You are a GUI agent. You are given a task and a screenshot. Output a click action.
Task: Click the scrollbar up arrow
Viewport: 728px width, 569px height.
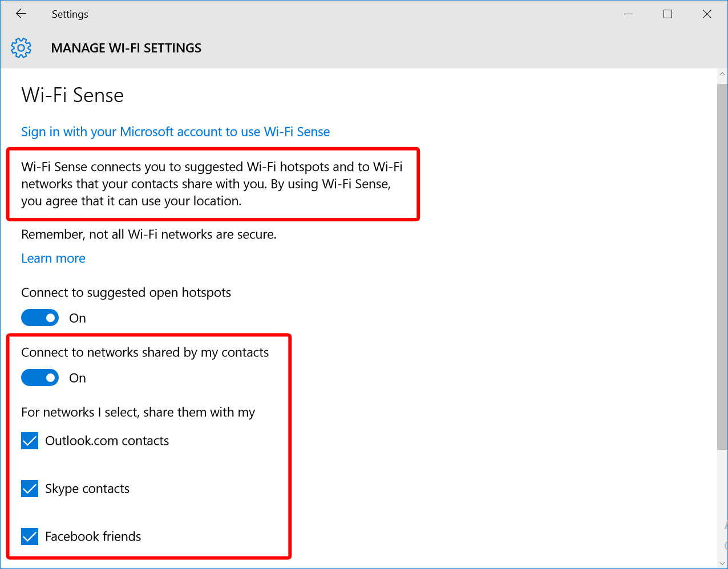pyautogui.click(x=722, y=75)
